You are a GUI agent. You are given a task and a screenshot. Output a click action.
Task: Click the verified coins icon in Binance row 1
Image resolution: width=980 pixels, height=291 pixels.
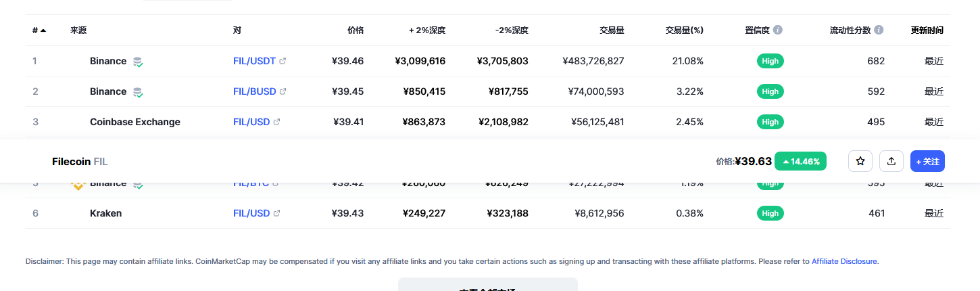tap(138, 62)
